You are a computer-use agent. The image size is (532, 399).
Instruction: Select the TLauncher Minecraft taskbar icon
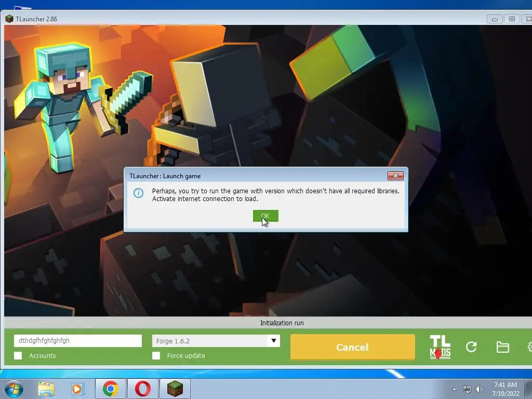[x=175, y=389]
